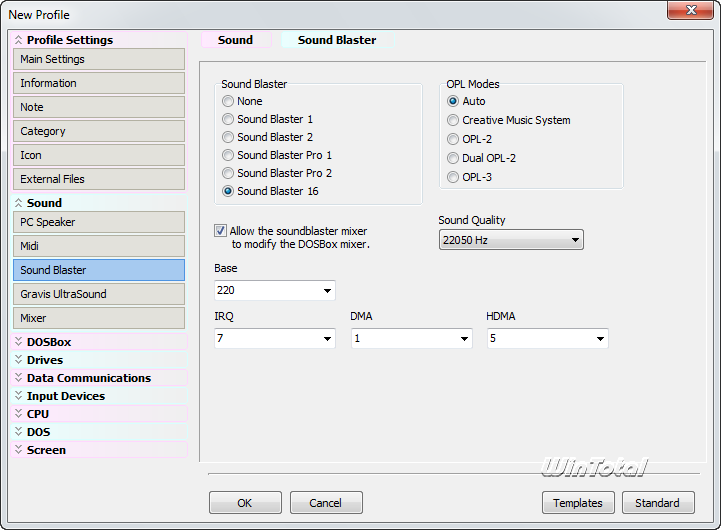
Task: Click the OK button
Action: (245, 503)
